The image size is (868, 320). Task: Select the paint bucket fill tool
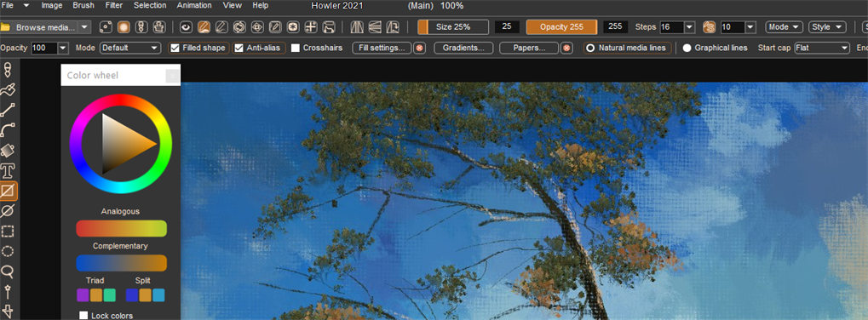(x=8, y=150)
